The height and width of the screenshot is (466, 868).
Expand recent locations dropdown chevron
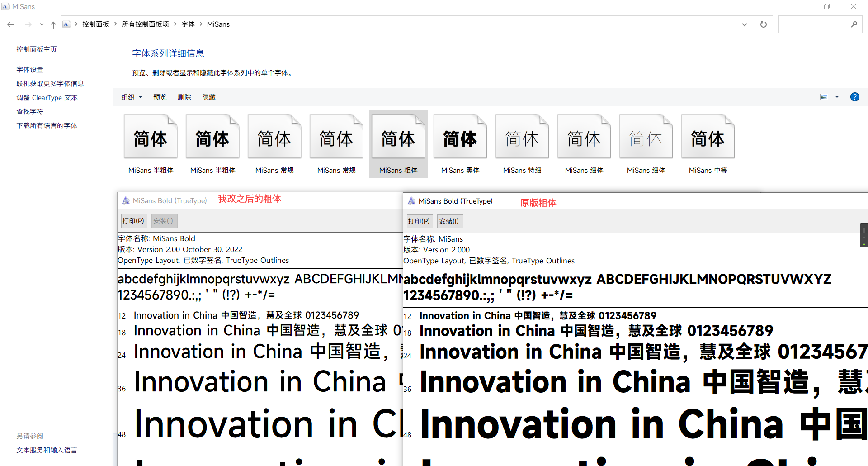42,24
